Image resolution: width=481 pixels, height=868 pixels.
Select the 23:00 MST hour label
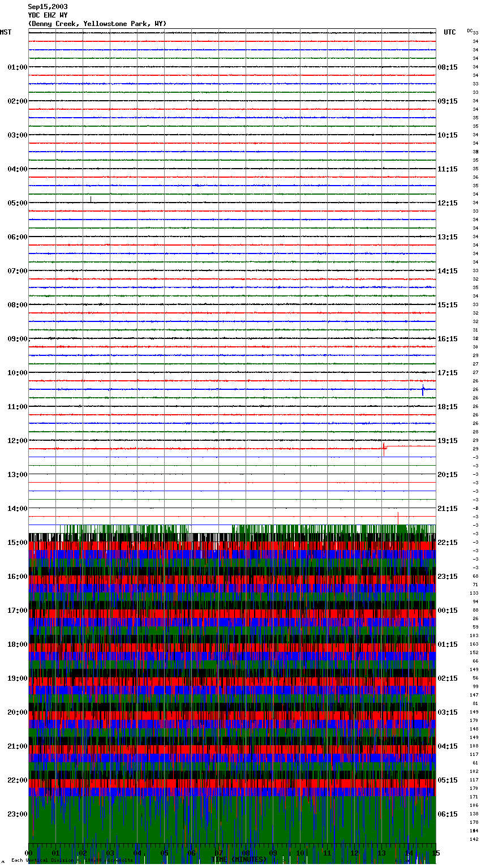[x=17, y=814]
